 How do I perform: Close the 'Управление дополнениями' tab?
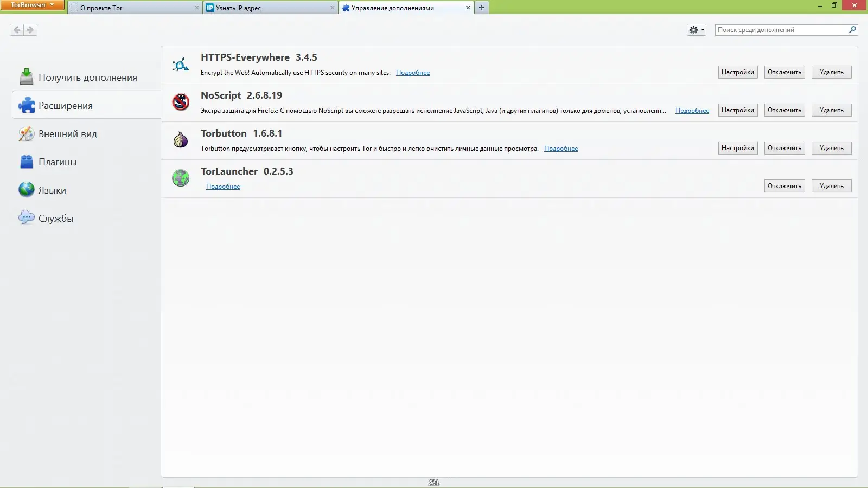pyautogui.click(x=468, y=8)
